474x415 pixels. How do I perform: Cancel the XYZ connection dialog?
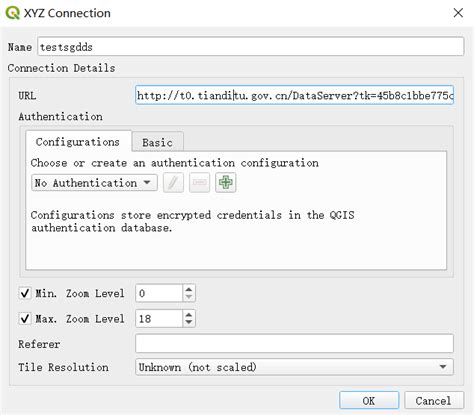pyautogui.click(x=434, y=400)
